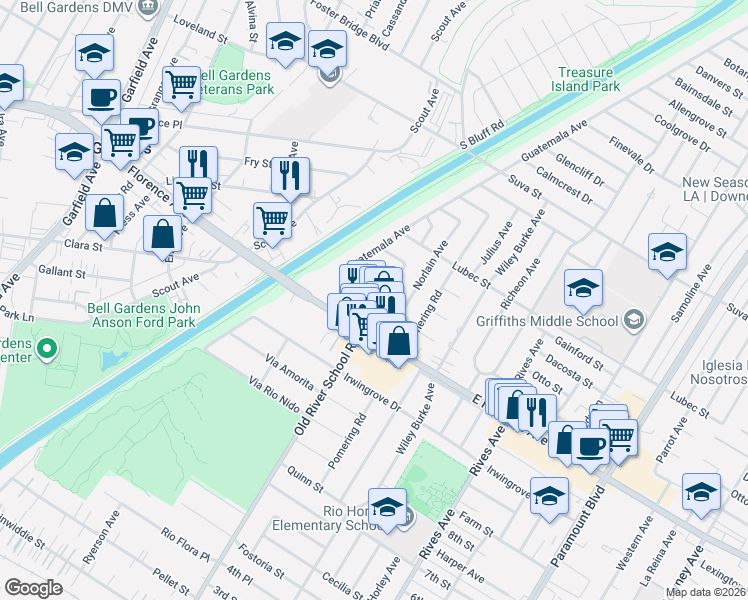
Task: Select the Bell Gardens DMV label
Action: tap(76, 7)
